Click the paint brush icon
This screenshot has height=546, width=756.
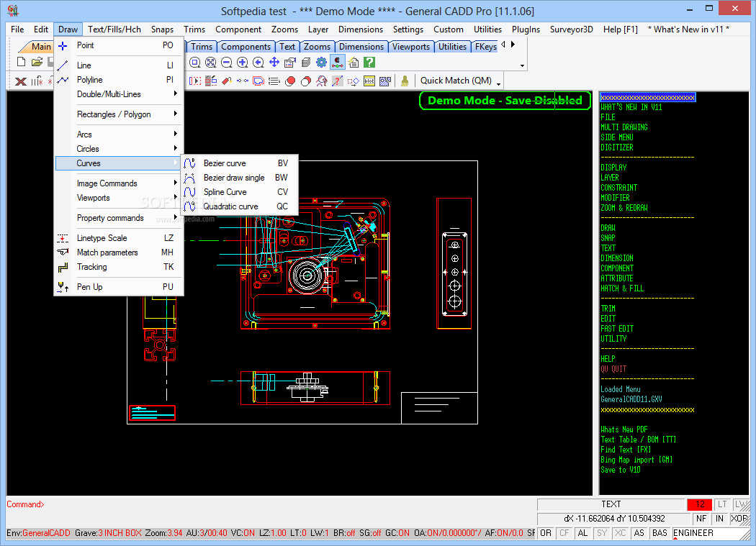click(405, 81)
